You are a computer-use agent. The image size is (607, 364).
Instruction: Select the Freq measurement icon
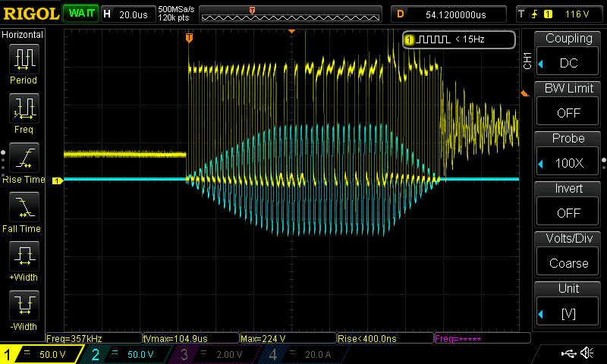pyautogui.click(x=23, y=110)
